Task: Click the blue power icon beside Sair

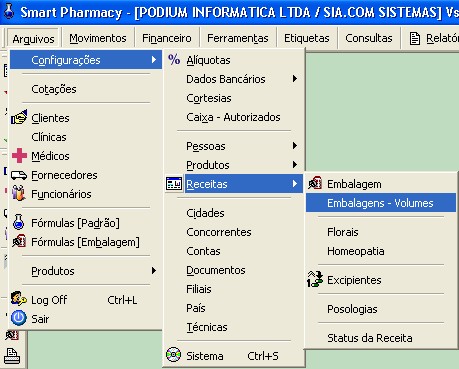Action: tap(19, 318)
